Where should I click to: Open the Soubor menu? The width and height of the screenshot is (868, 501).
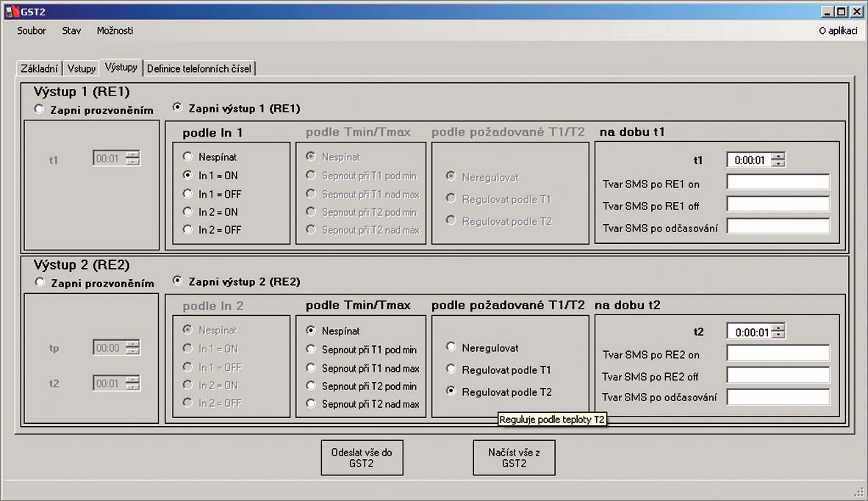click(x=32, y=30)
